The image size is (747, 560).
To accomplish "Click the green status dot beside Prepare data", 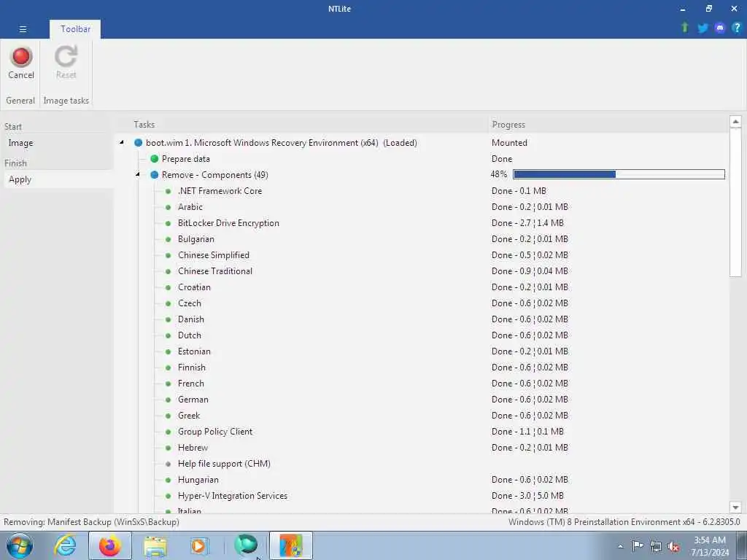I will tap(155, 158).
